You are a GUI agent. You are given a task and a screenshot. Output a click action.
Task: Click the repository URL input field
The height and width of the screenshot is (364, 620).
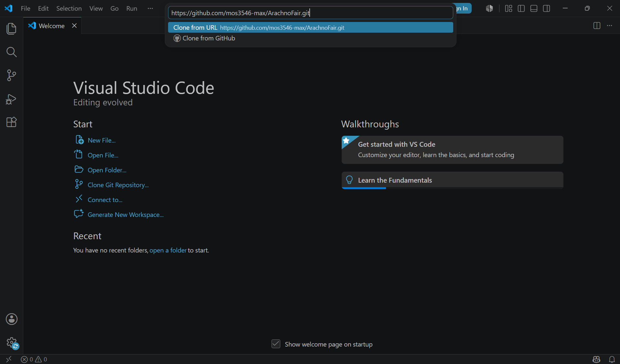pyautogui.click(x=310, y=13)
